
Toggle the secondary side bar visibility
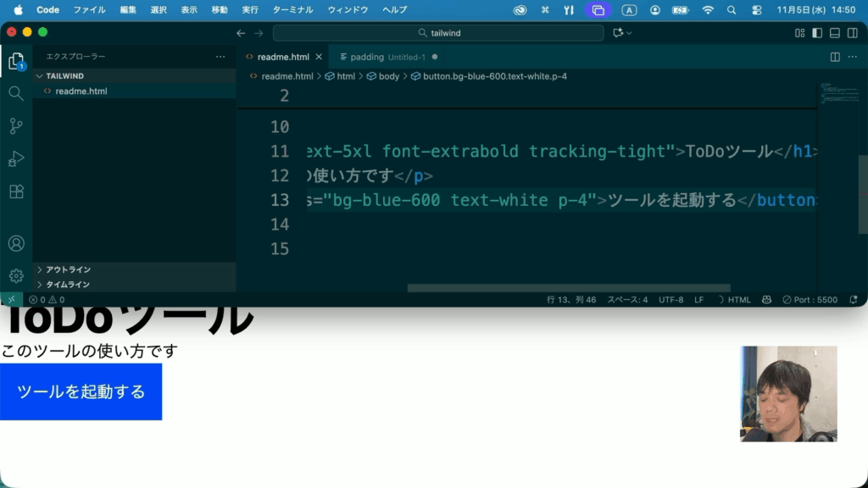tap(852, 33)
